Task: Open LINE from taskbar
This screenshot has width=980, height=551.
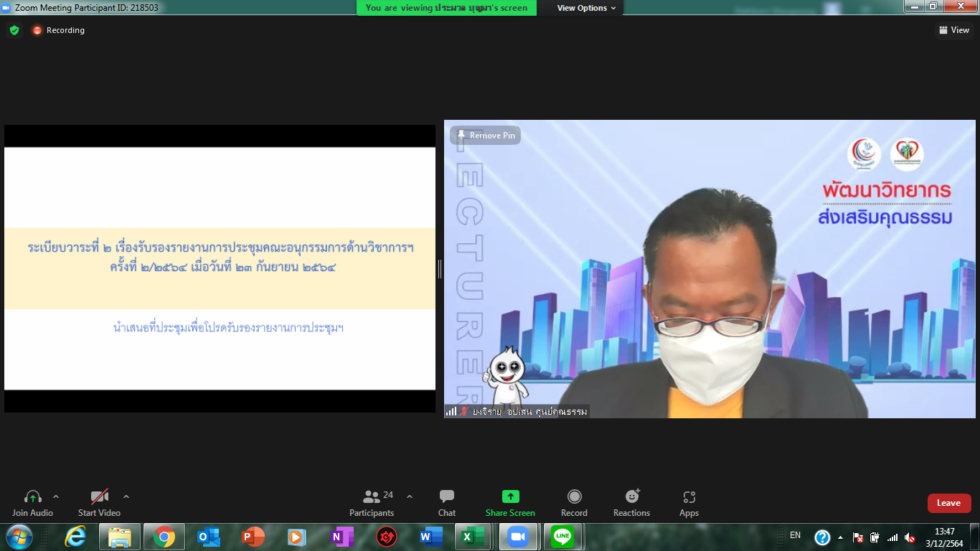Action: pyautogui.click(x=563, y=537)
